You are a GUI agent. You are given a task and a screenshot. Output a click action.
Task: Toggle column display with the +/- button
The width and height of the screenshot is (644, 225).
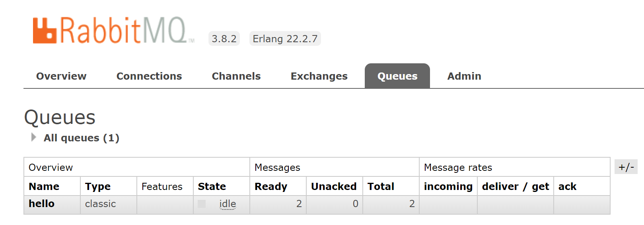[x=626, y=167]
